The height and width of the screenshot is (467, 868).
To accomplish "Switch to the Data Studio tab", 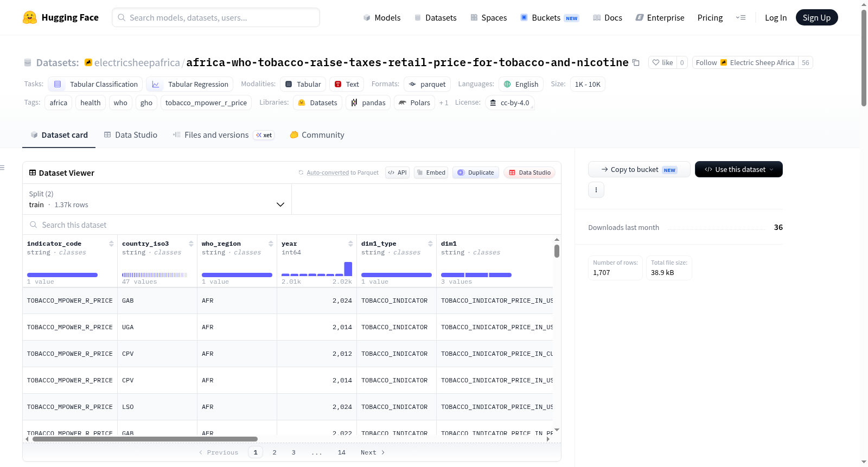I will (130, 135).
